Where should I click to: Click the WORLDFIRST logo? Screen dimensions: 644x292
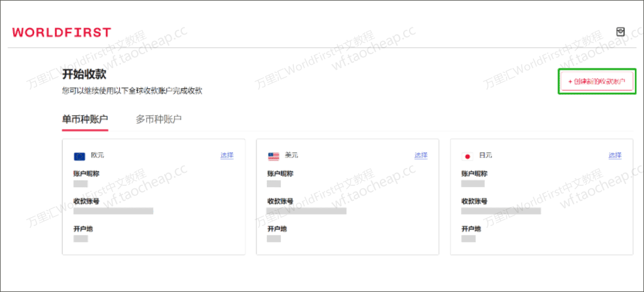tap(61, 32)
